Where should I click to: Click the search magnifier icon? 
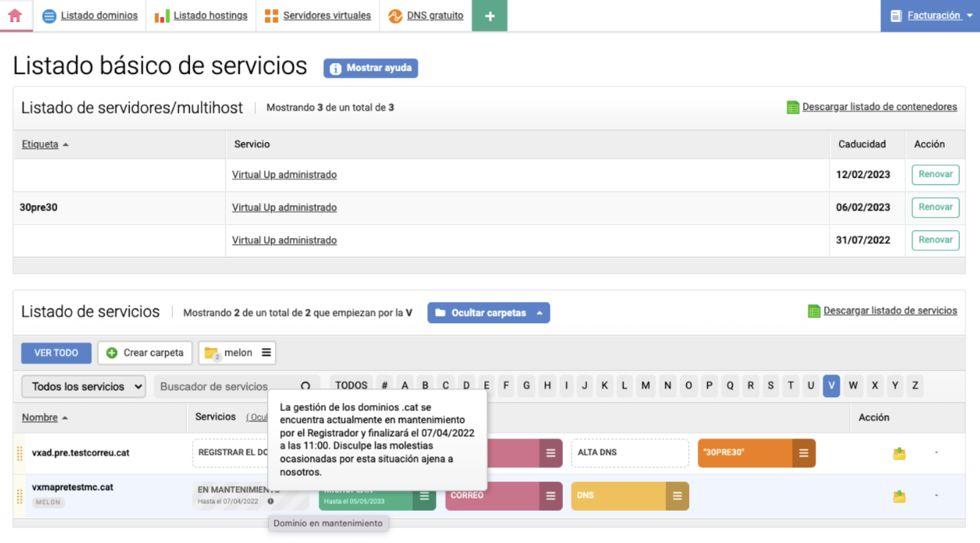(306, 387)
